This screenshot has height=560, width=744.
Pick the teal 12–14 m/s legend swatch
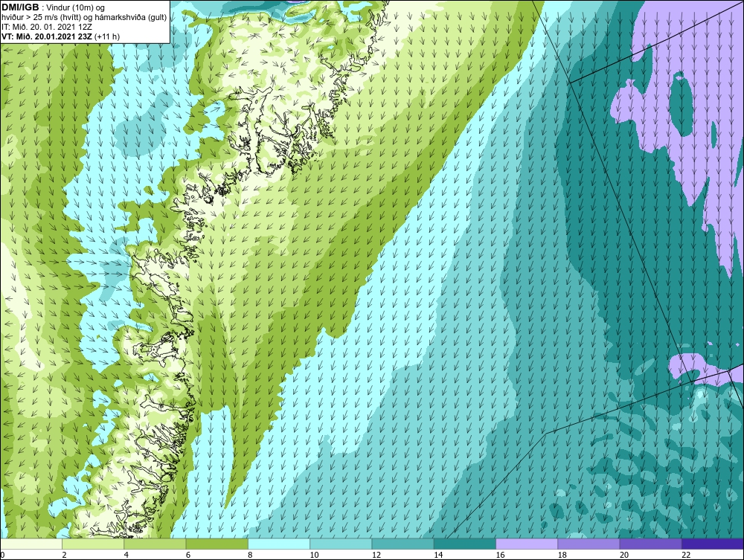tap(403, 544)
